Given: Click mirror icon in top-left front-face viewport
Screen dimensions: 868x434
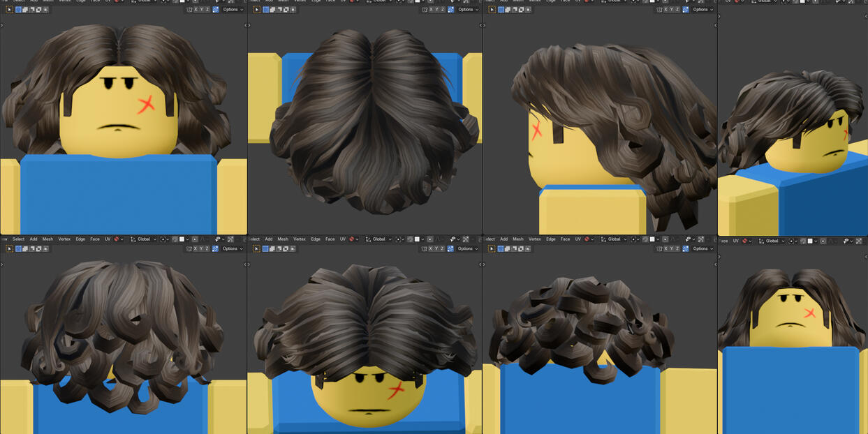Looking at the screenshot, I should click(x=189, y=10).
